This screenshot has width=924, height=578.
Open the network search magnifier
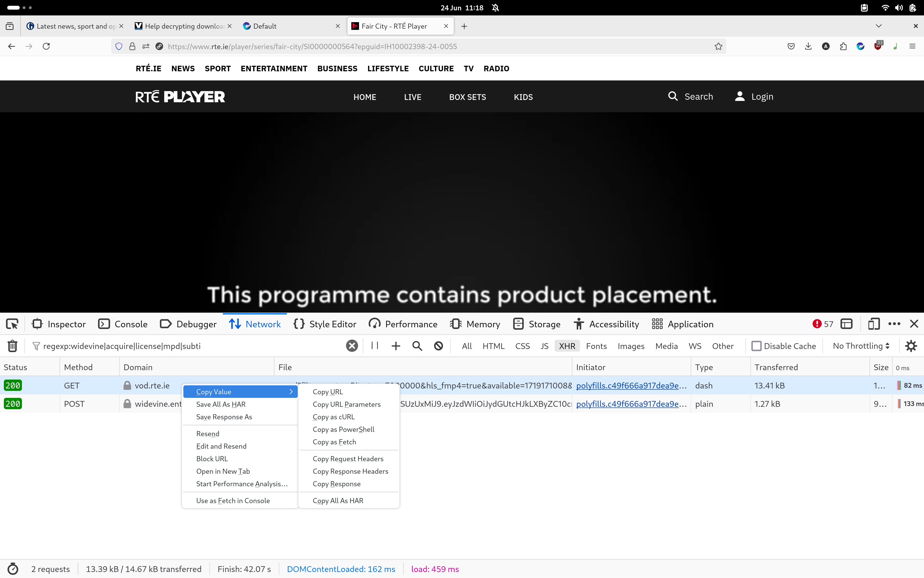417,346
